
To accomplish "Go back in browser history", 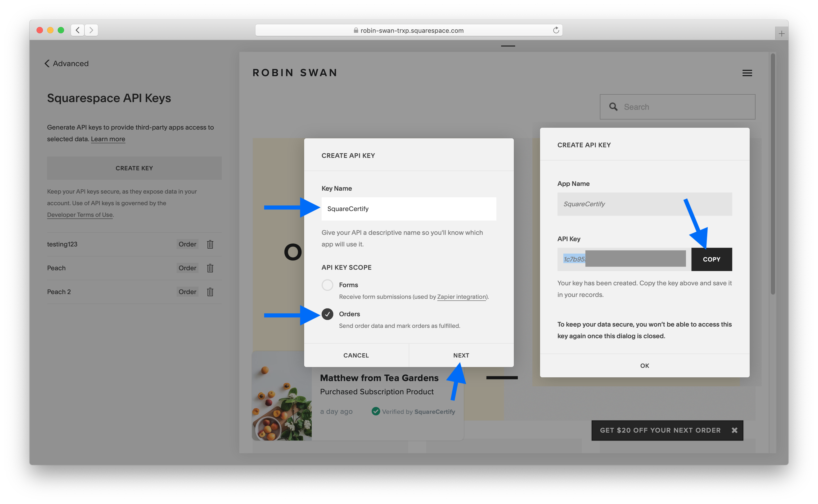I will pos(77,30).
